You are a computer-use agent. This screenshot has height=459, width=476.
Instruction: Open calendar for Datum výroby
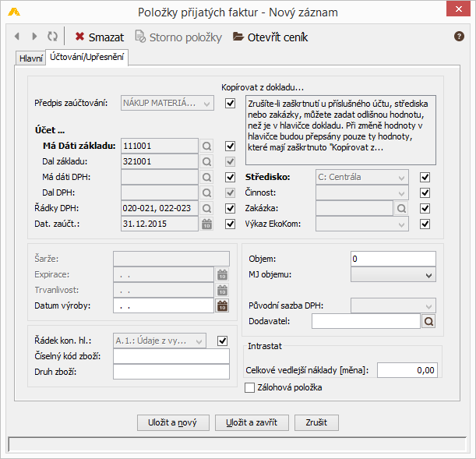[x=223, y=305]
